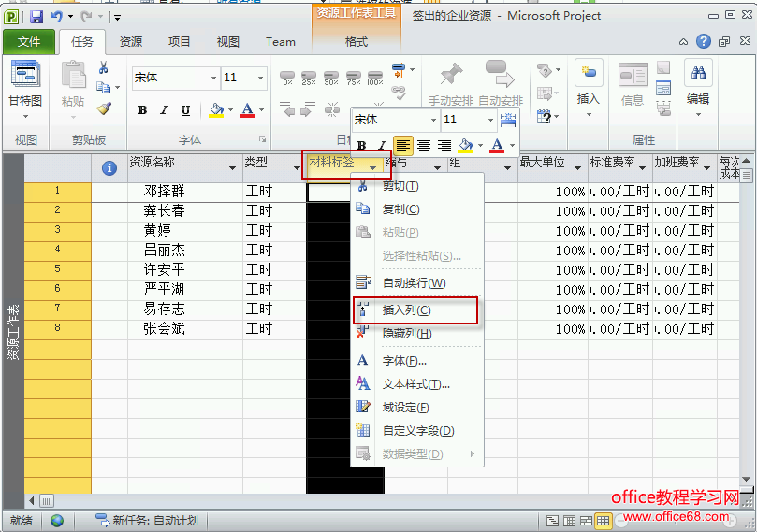
Task: Mark task 50% complete icon
Action: coord(330,78)
